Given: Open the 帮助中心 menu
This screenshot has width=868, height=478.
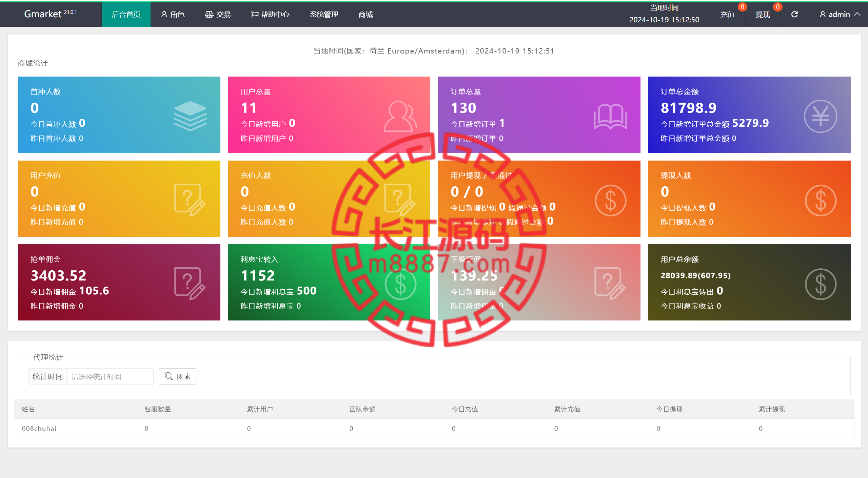Looking at the screenshot, I should 270,14.
